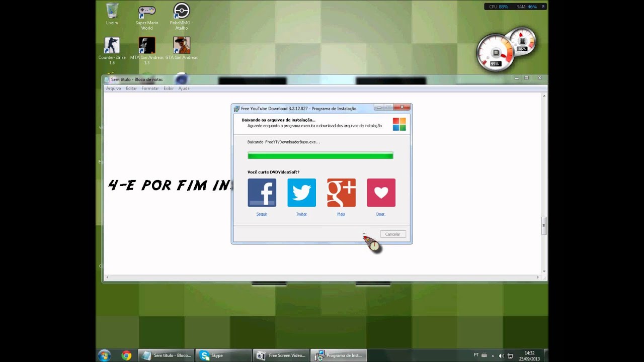The height and width of the screenshot is (362, 644).
Task: Switch to the Bloco de notas taskbar button
Action: coord(167,355)
